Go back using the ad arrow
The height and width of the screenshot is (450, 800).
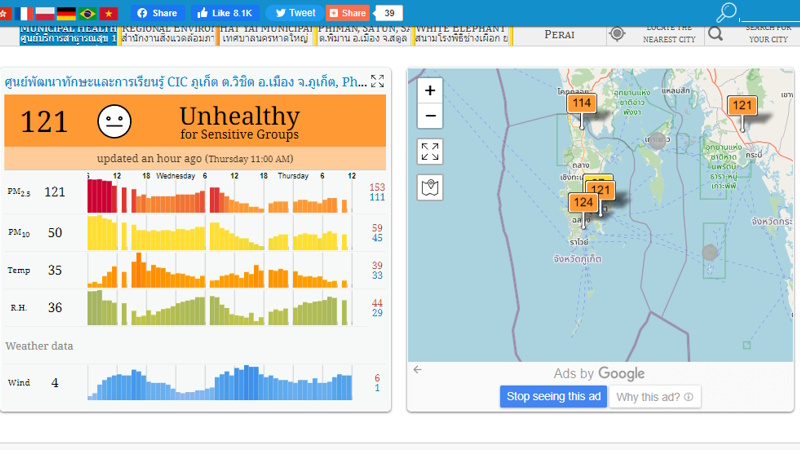tap(417, 370)
